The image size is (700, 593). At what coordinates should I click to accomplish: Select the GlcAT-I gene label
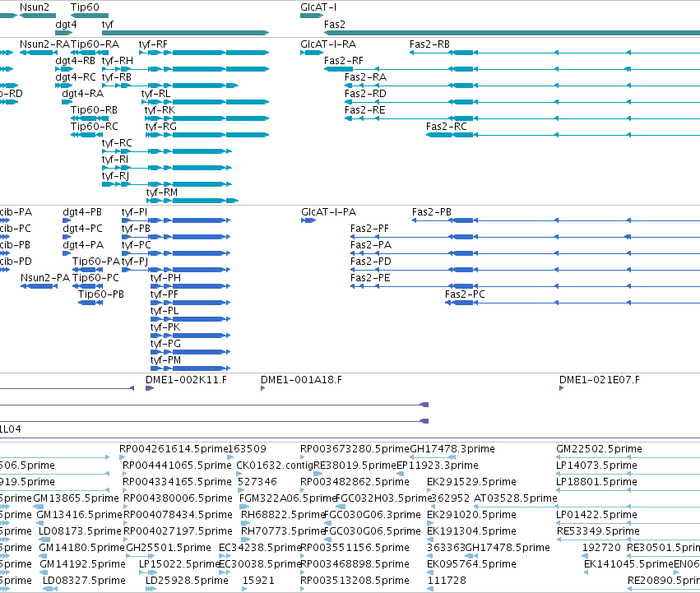[318, 7]
